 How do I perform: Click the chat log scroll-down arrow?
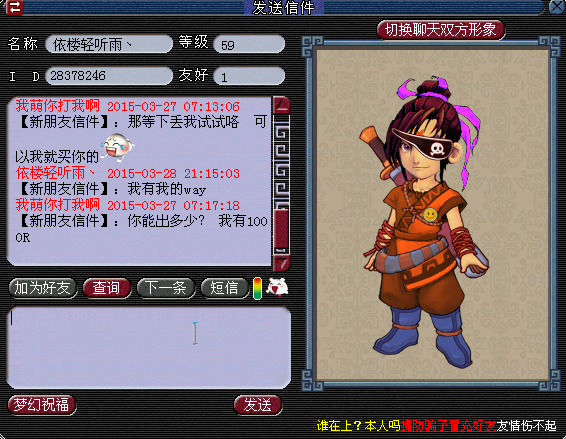pos(281,262)
